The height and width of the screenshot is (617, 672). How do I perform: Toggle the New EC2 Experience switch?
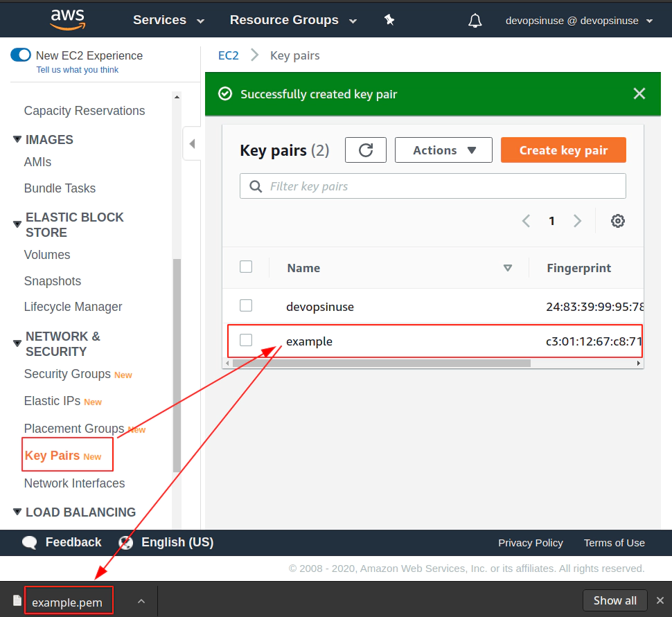click(x=21, y=55)
